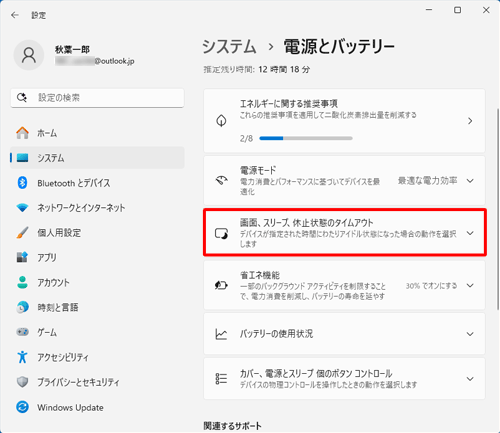Expand バッテリーの使用状況 section chevron
The width and height of the screenshot is (500, 433).
point(470,334)
